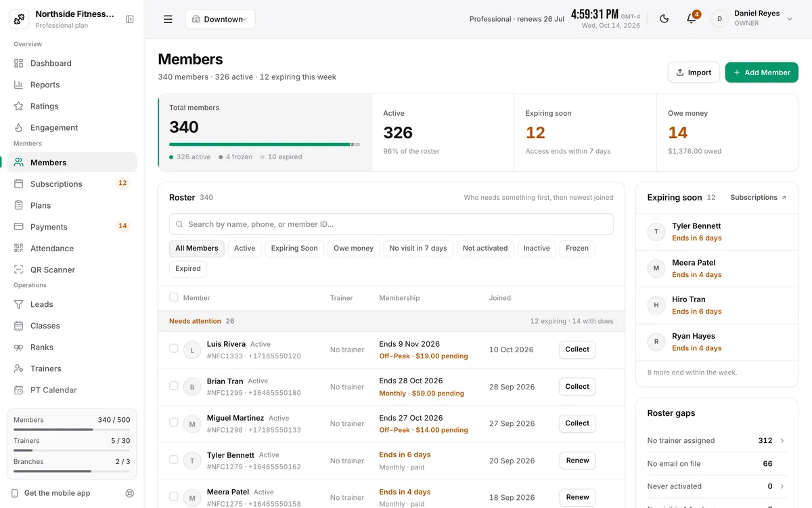Click Renew for Tyler Bennett in roster
Viewport: 812px width, 508px height.
point(577,461)
